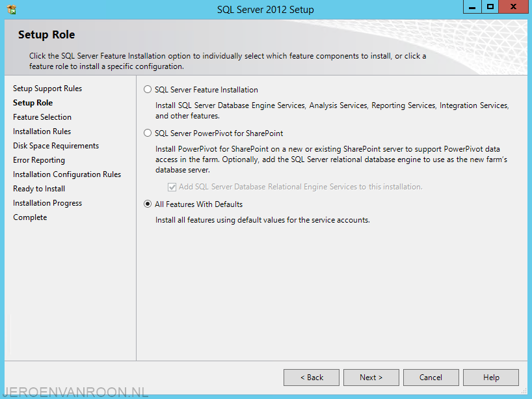
Task: Click the Complete step in sidebar
Action: (30, 217)
